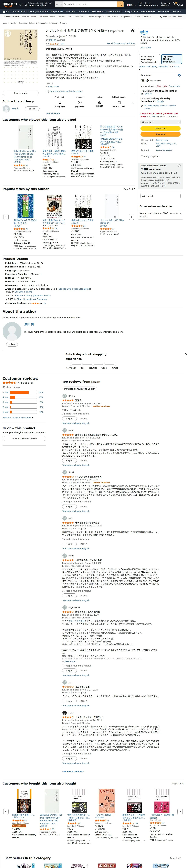Open the Help Center nav item

(x=57, y=11)
